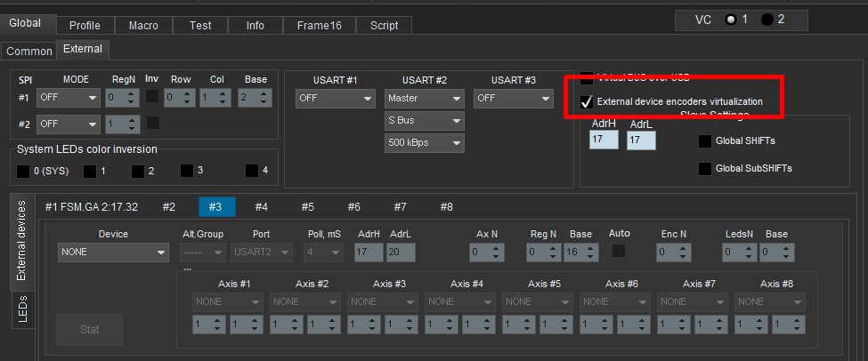Image resolution: width=868 pixels, height=361 pixels.
Task: Open the Device NONE dropdown
Action: coord(113,253)
